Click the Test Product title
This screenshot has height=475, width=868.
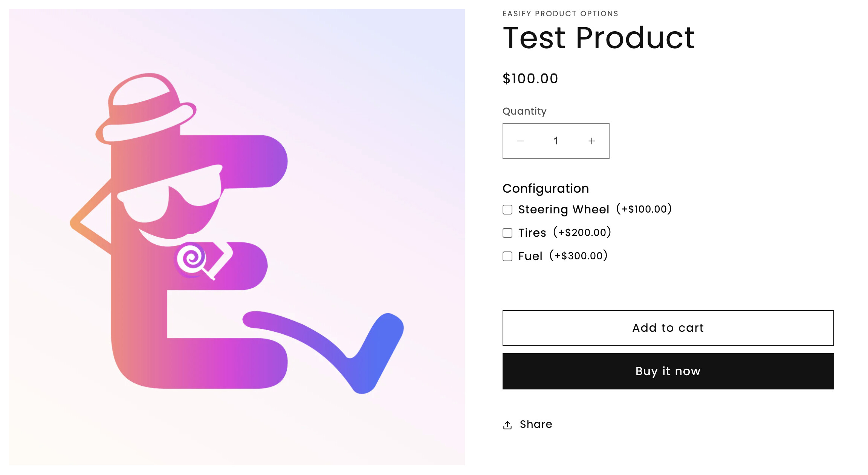(x=599, y=38)
